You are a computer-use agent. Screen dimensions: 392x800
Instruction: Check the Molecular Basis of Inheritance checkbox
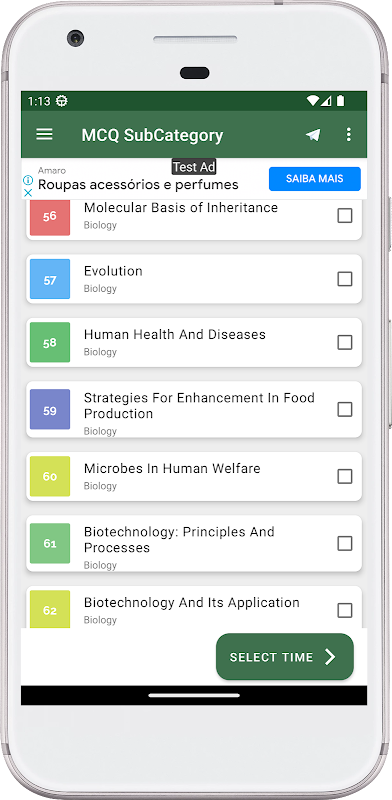point(345,216)
